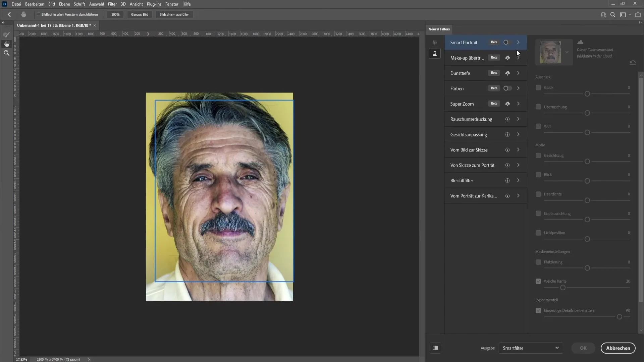The width and height of the screenshot is (644, 362).
Task: Expand the Super Zoom filter chevron
Action: 519,104
